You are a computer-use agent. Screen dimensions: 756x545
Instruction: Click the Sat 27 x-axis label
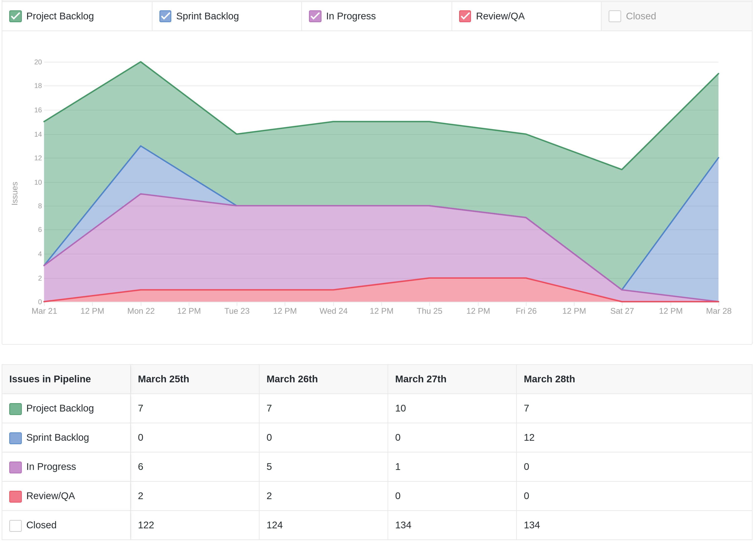622,311
